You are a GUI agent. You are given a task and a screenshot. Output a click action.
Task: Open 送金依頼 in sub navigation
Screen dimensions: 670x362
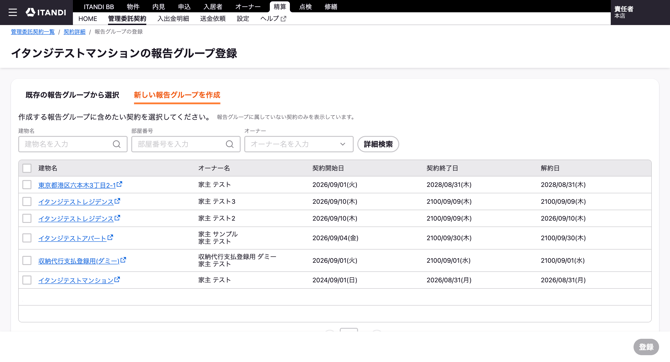213,19
